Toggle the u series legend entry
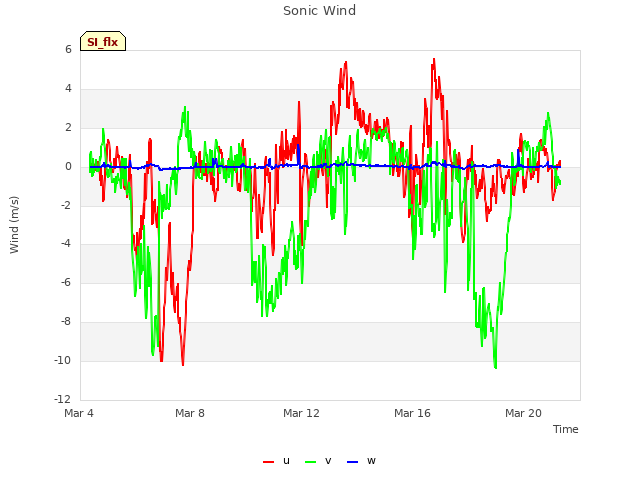The image size is (640, 480). [x=276, y=461]
